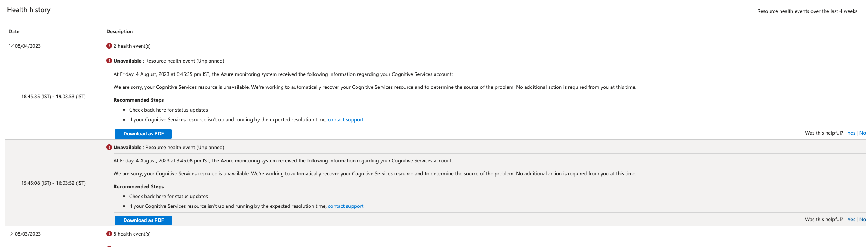
Task: Click error icon beside "8 health event(s)"
Action: (109, 234)
